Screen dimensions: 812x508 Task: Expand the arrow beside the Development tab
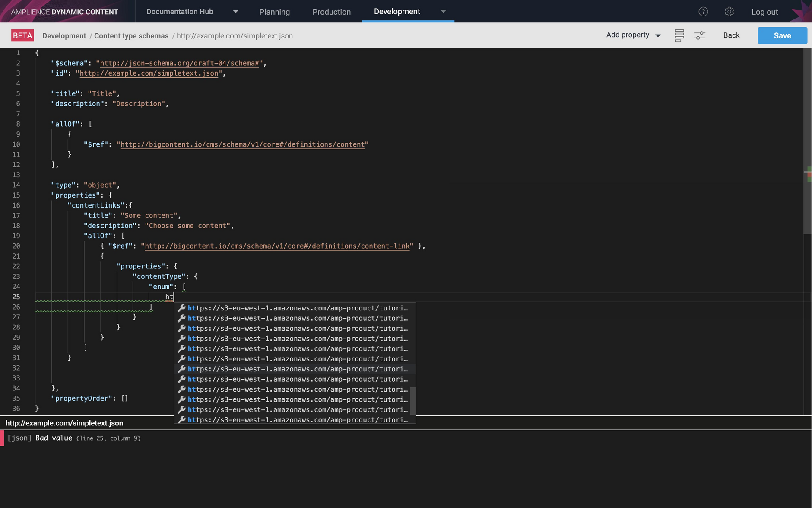click(x=443, y=11)
